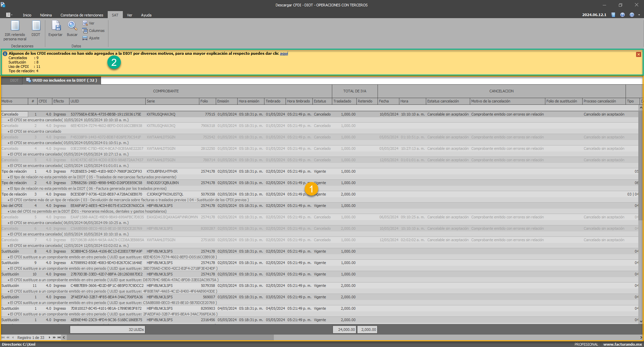Screen dimensions: 644x347
Task: Expand the dropdown arrow beside info icon
Action: pyautogui.click(x=639, y=15)
